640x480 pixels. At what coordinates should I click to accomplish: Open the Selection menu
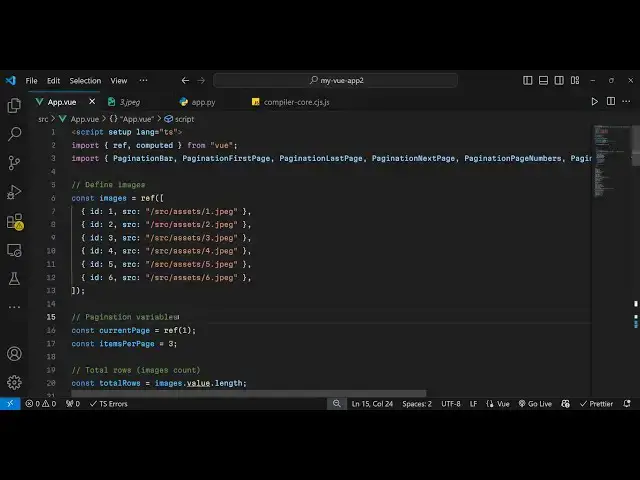point(85,81)
